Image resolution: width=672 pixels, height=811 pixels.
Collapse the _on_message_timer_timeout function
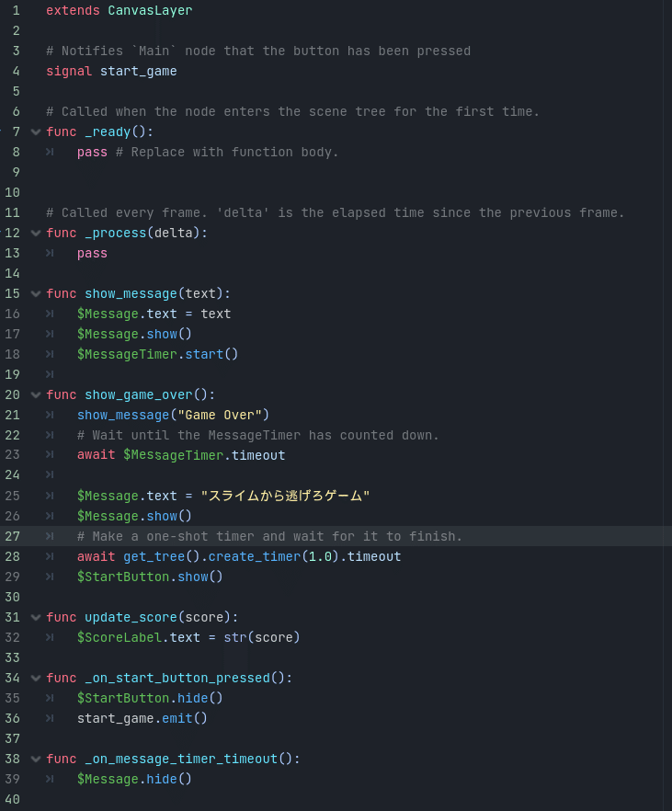[x=36, y=759]
